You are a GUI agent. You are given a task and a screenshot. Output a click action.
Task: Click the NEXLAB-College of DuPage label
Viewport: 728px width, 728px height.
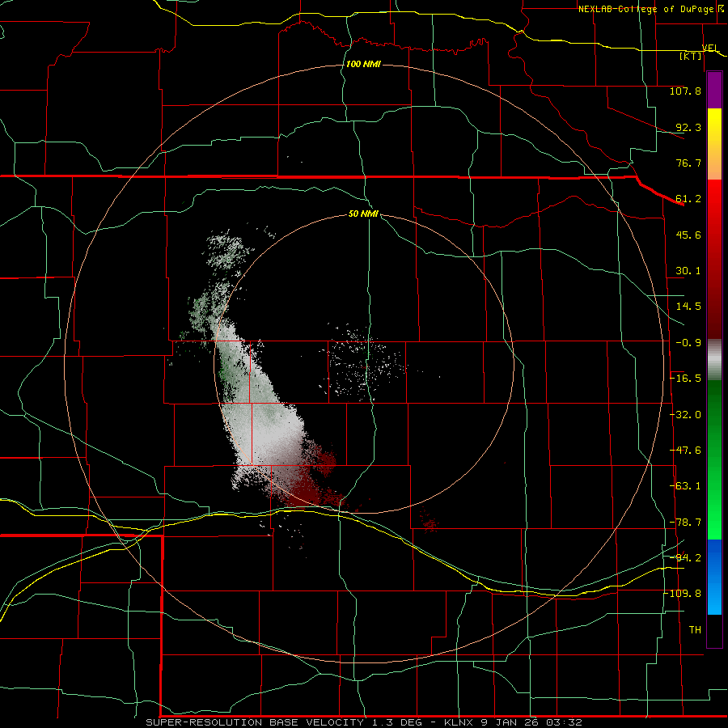[645, 9]
